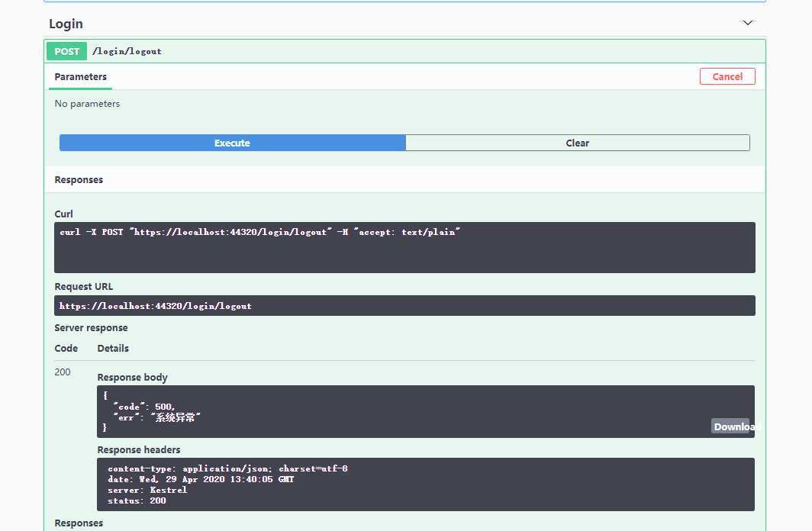Click the No parameters text
The image size is (812, 531).
coord(87,104)
